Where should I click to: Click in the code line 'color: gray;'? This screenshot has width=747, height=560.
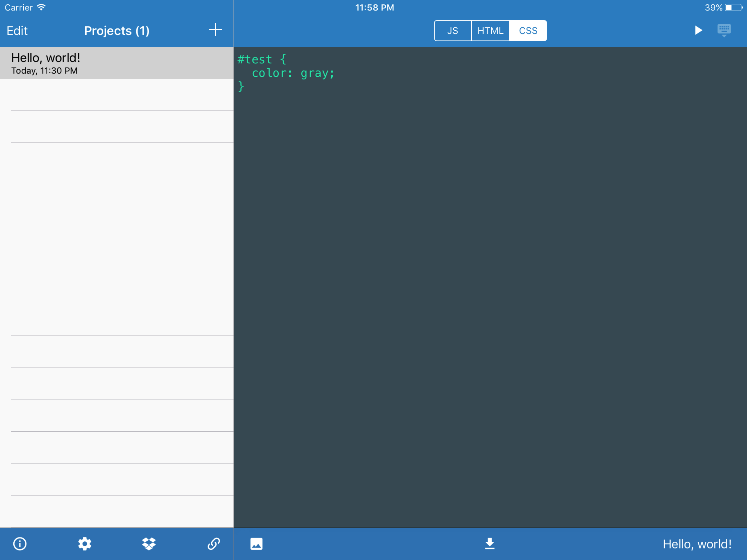[x=293, y=73]
